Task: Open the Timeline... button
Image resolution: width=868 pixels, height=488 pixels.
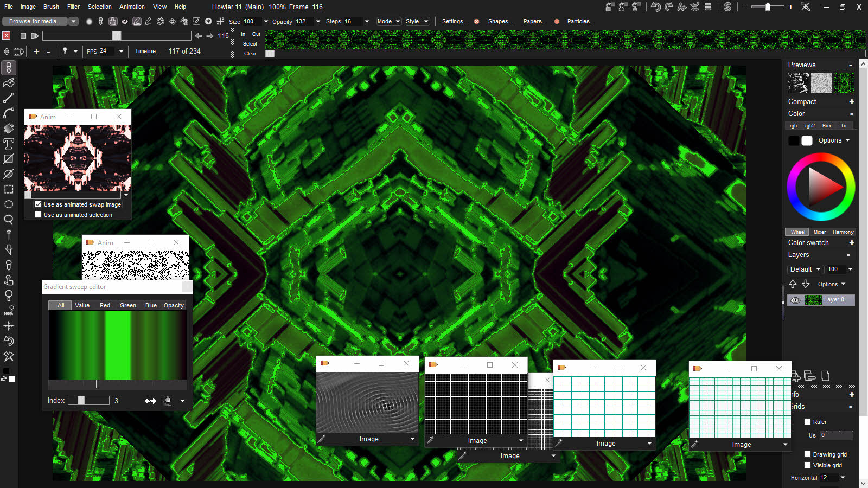Action: (147, 51)
